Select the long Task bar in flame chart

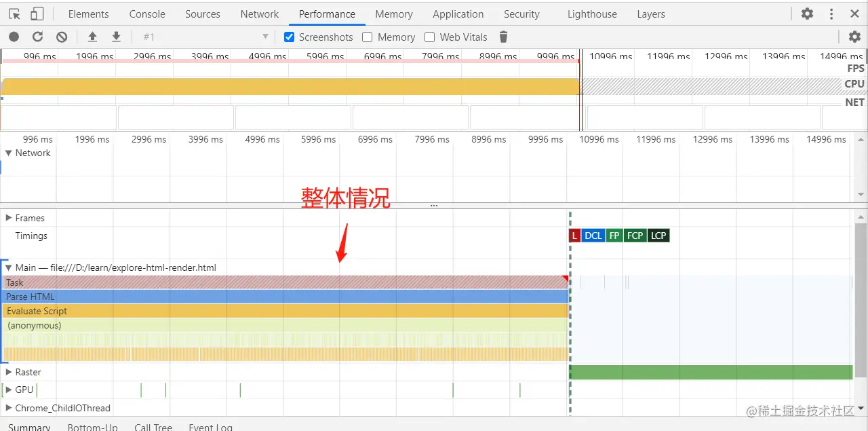[x=285, y=282]
